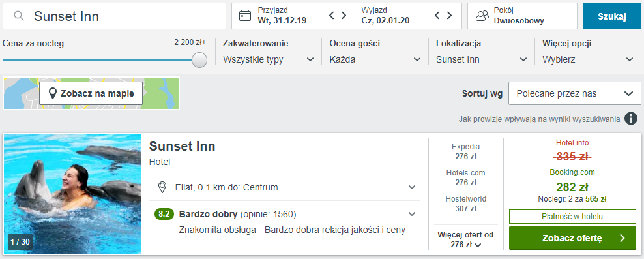644x259 pixels.
Task: Open the Pokój Dwuosobowy room selector
Action: 522,16
